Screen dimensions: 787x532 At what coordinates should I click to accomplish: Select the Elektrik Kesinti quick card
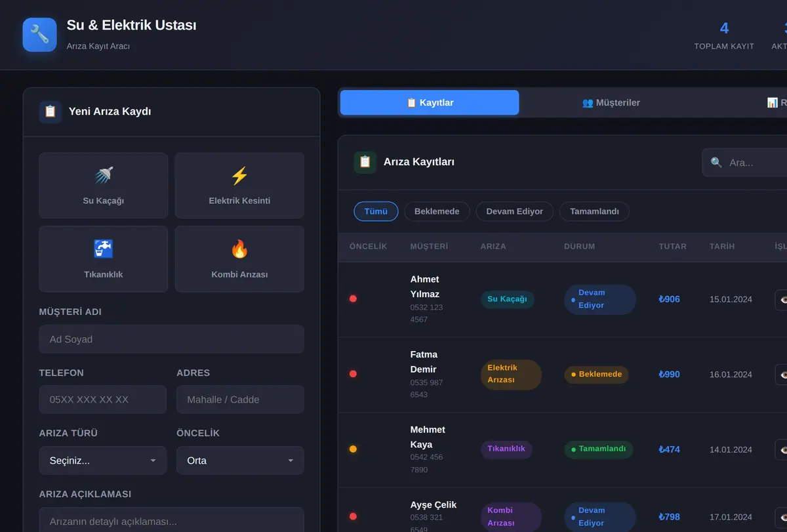(x=239, y=186)
